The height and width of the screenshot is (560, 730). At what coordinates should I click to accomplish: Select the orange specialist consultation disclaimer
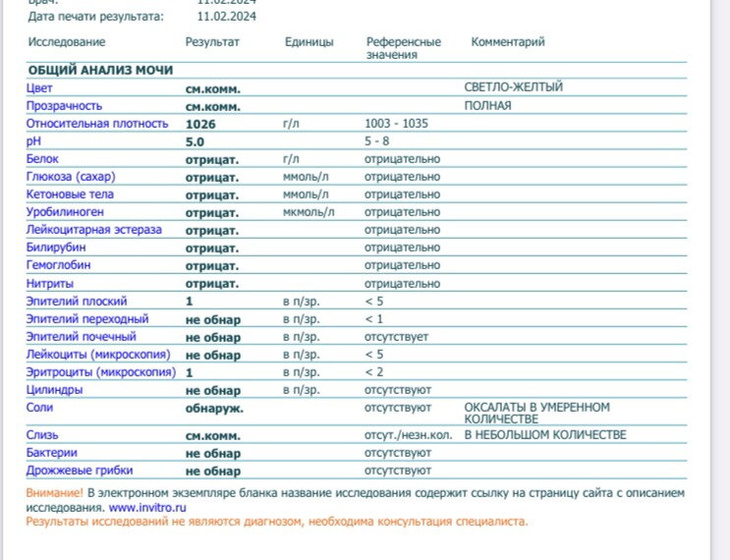pos(277,521)
